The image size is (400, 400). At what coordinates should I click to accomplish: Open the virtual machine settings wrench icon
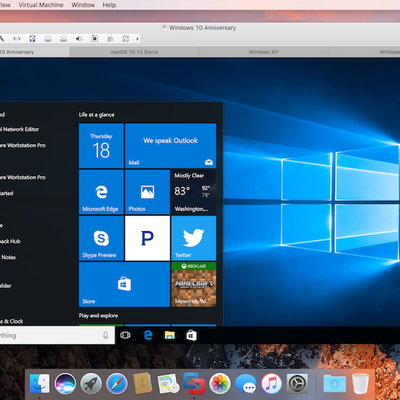point(2,39)
